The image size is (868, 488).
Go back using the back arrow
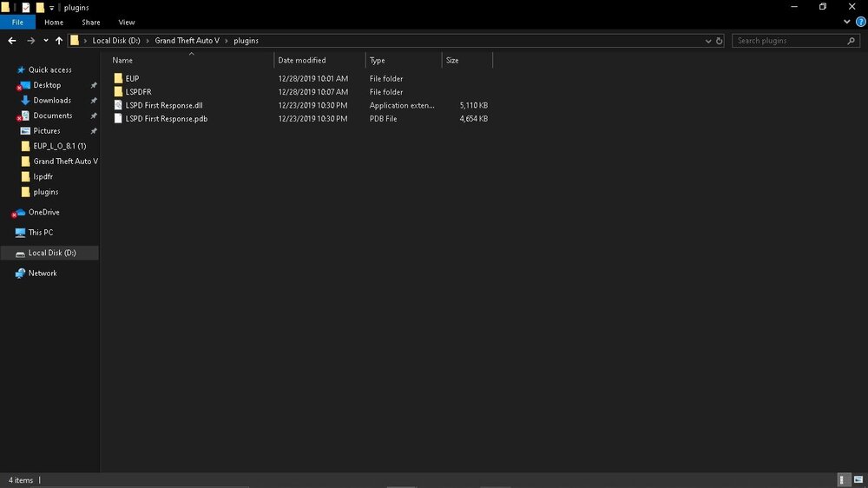pos(11,41)
